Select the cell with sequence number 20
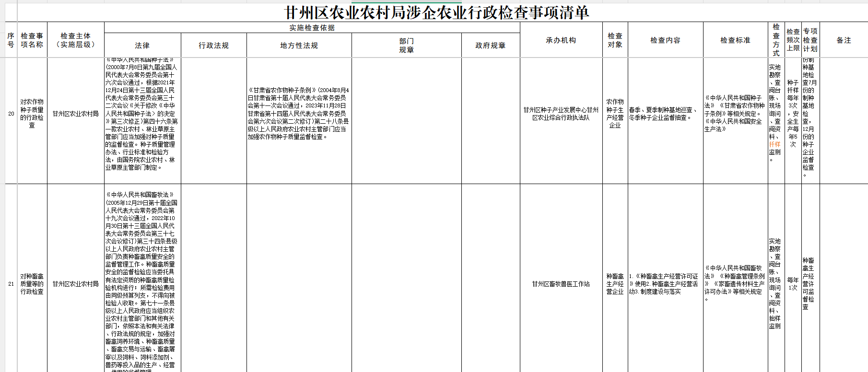 coord(11,114)
